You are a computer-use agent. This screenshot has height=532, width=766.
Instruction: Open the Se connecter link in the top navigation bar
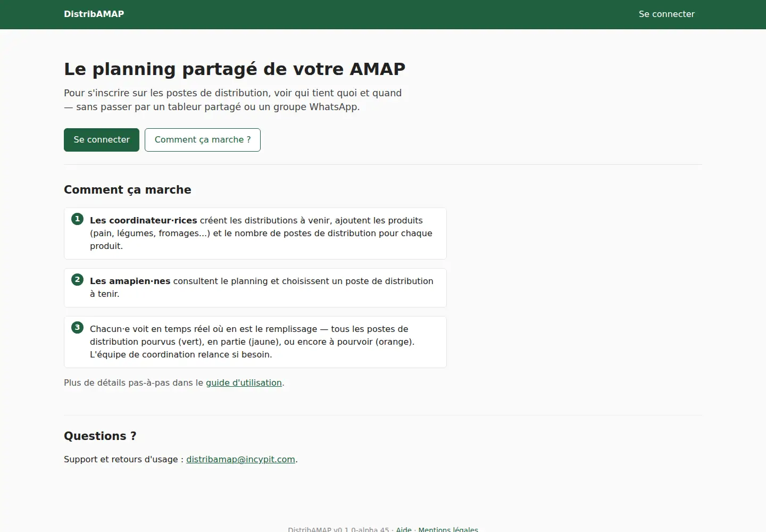(x=667, y=14)
